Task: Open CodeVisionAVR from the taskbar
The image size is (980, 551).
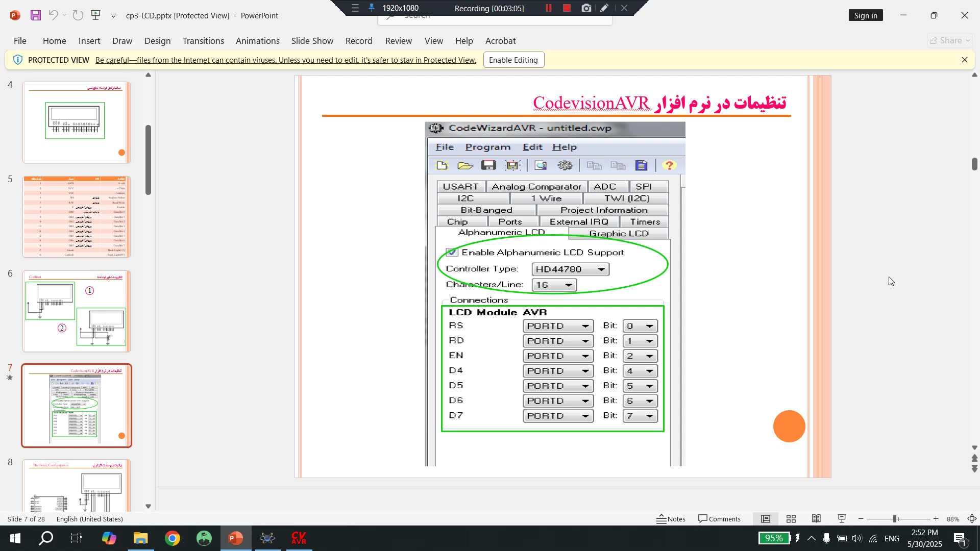Action: tap(299, 538)
